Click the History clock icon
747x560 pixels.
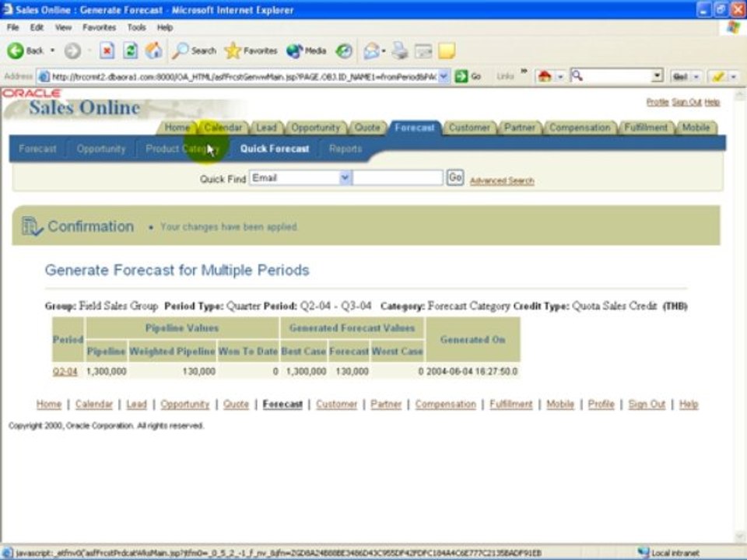tap(343, 51)
